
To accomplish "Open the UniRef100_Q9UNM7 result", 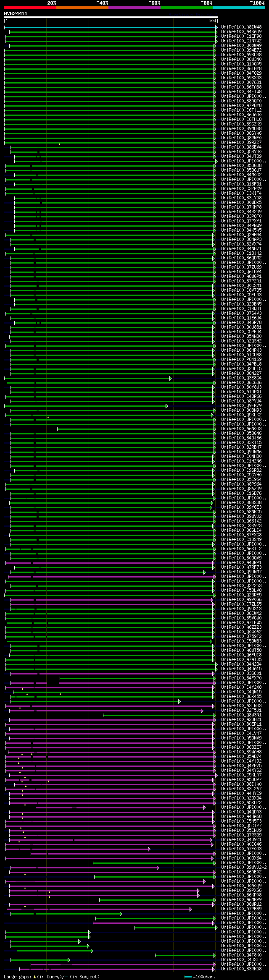I will [x=241, y=572].
